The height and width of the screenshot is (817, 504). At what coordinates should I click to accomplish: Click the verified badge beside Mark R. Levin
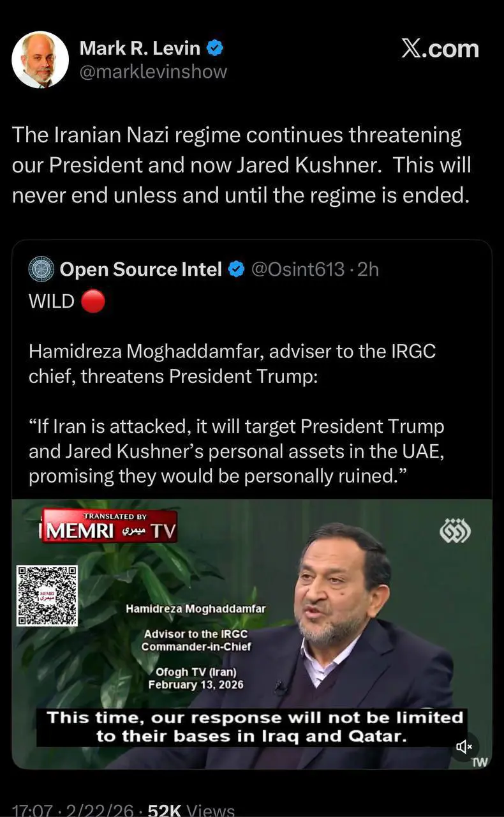pyautogui.click(x=216, y=48)
